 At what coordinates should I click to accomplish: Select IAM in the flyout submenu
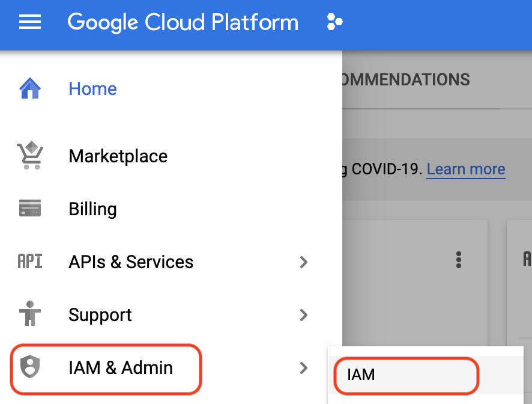point(426,375)
